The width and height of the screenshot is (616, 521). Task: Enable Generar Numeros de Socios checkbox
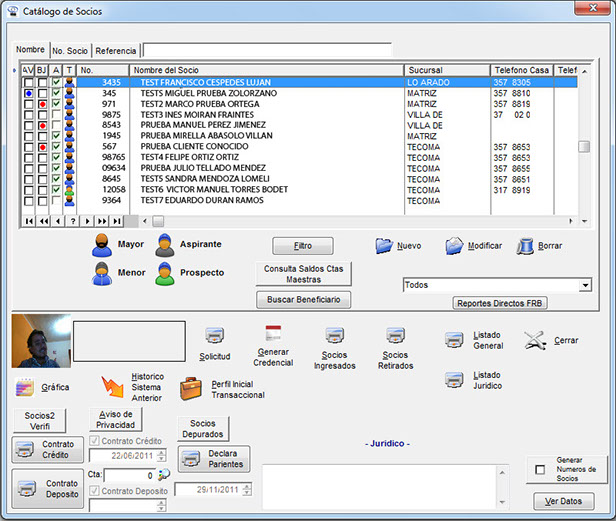(x=540, y=470)
